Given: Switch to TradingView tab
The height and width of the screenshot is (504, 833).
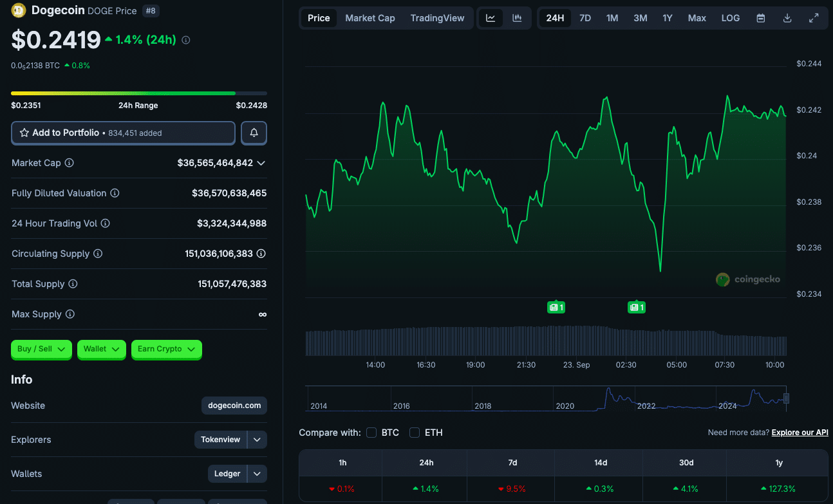Looking at the screenshot, I should pyautogui.click(x=437, y=18).
